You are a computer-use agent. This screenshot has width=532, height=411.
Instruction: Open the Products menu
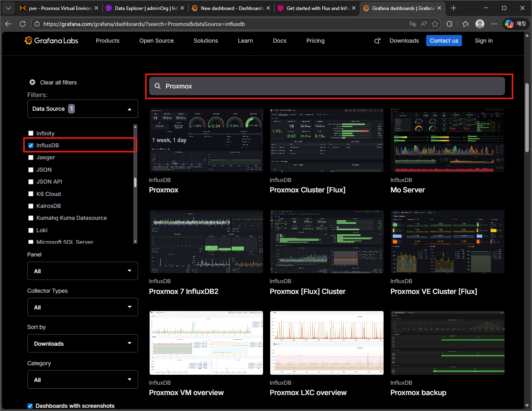pyautogui.click(x=107, y=41)
